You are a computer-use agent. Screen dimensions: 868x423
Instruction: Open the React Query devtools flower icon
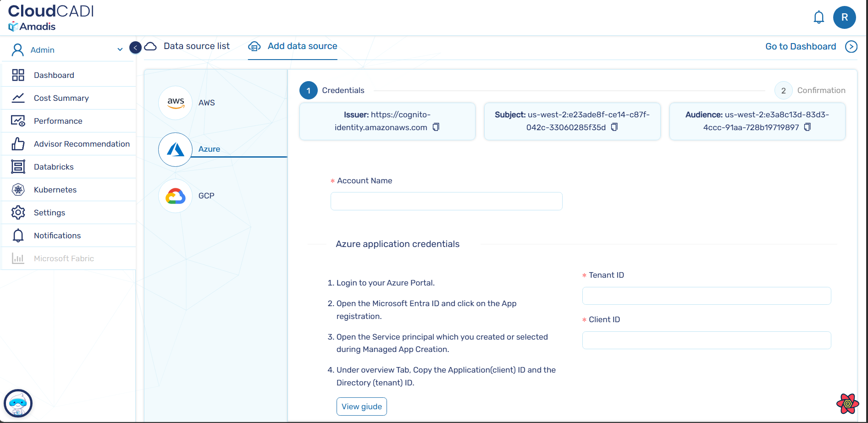tap(847, 404)
